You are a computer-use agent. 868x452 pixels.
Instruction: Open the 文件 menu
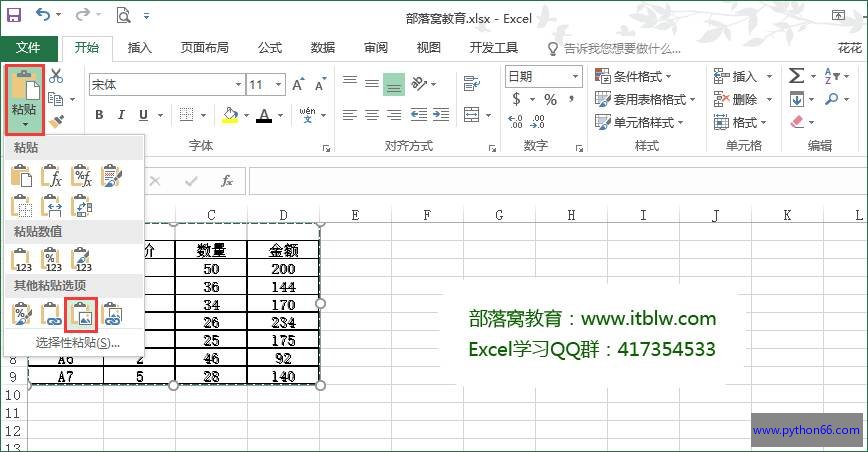[x=28, y=47]
